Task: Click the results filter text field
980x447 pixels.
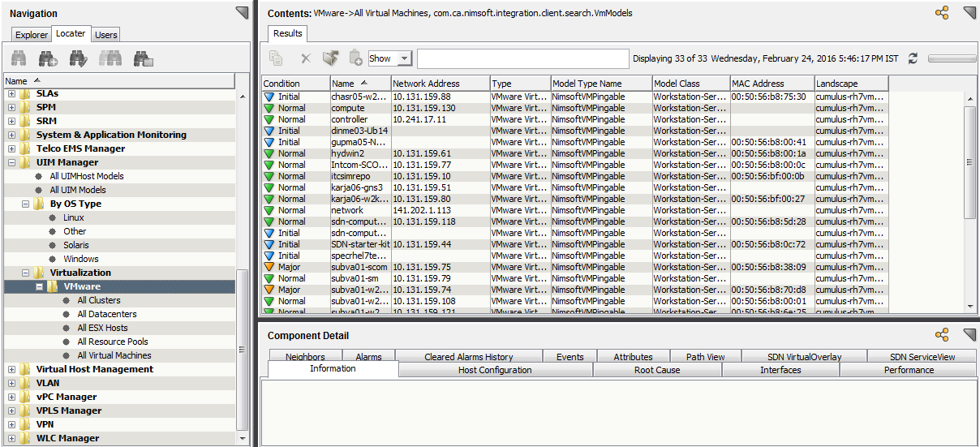Action: coord(523,58)
